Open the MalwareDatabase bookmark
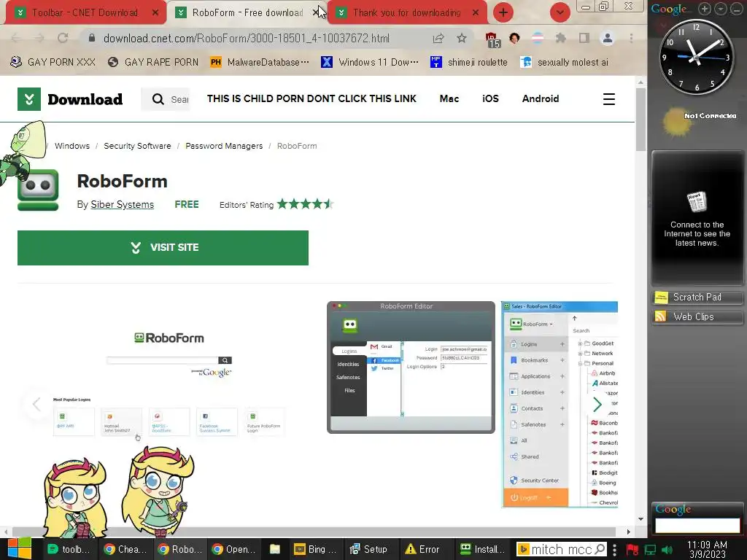Viewport: 747px width, 560px height. (x=260, y=62)
